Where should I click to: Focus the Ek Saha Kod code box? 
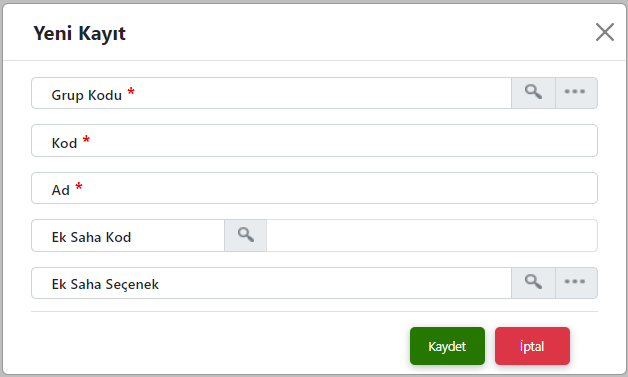click(128, 236)
